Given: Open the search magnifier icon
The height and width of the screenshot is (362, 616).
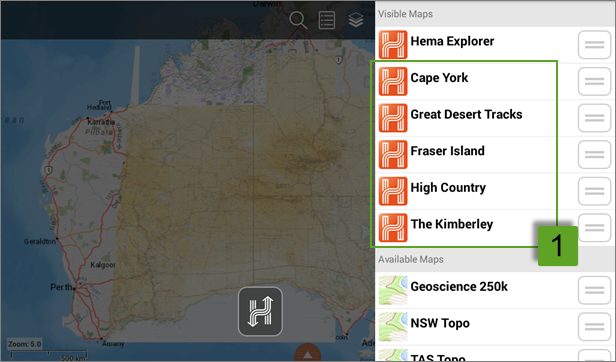Looking at the screenshot, I should [298, 20].
